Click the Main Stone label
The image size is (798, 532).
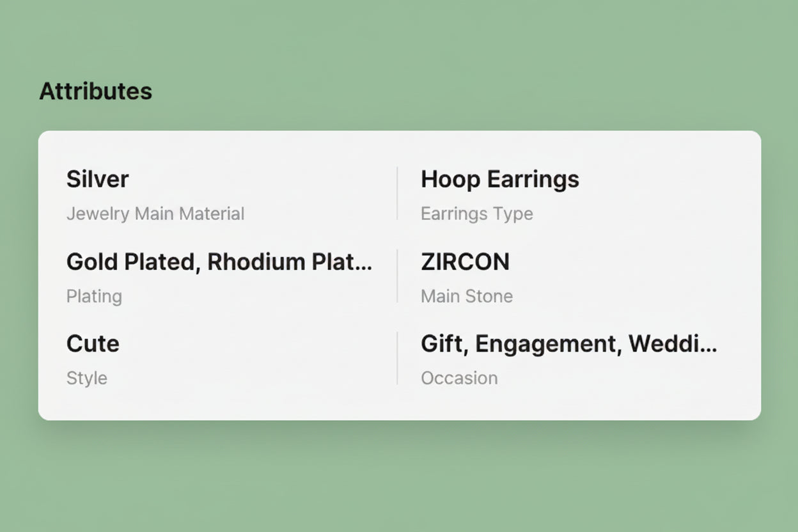coord(466,296)
